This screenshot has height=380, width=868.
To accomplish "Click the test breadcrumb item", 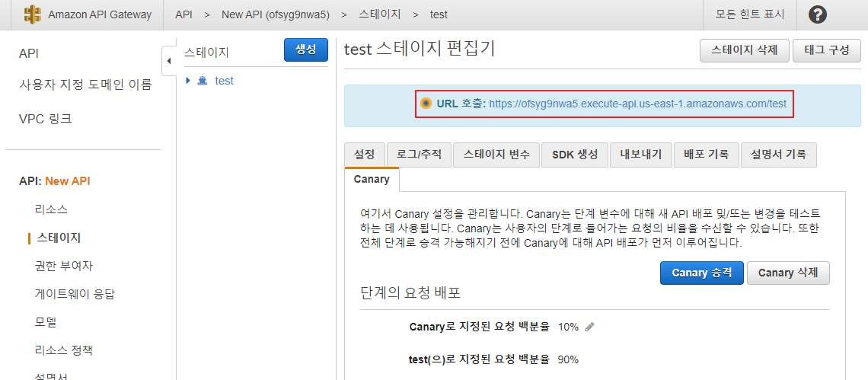I will coord(439,15).
